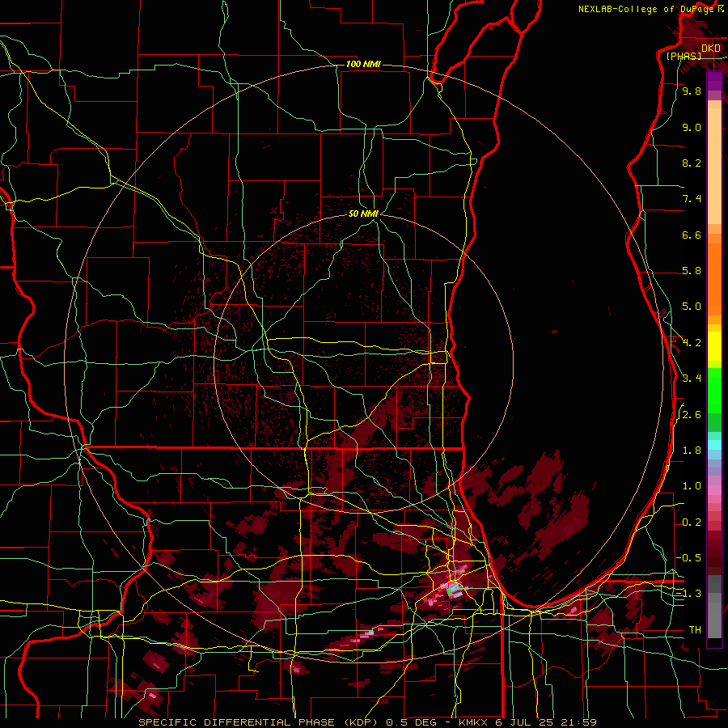Click the 1.0 scale value
This screenshot has width=728, height=728.
coord(692,486)
